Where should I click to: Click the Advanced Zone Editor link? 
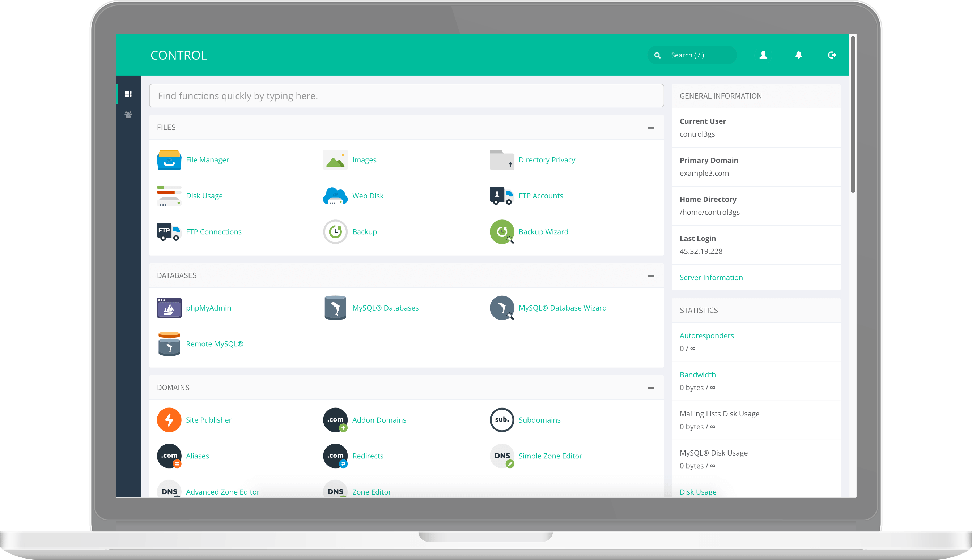[x=222, y=492]
